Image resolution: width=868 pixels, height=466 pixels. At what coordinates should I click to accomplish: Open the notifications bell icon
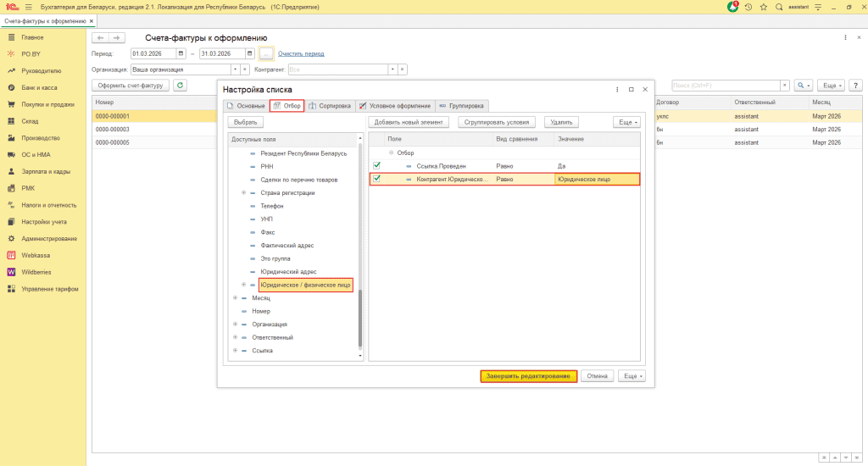tap(733, 7)
